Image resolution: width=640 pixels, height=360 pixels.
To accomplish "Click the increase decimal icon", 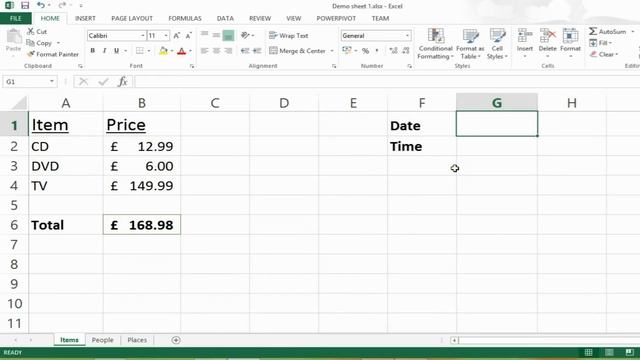I will point(393,51).
